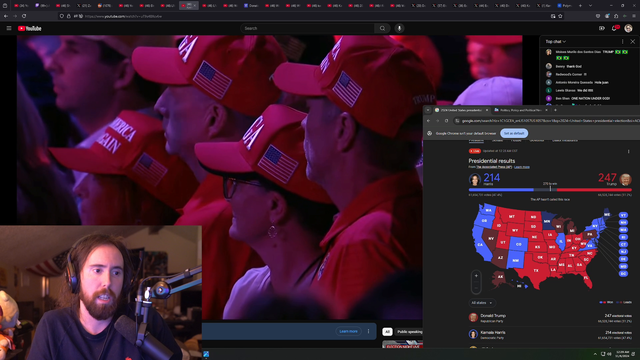Click the search magnifier button
Screen dimensions: 640x360
382,28
